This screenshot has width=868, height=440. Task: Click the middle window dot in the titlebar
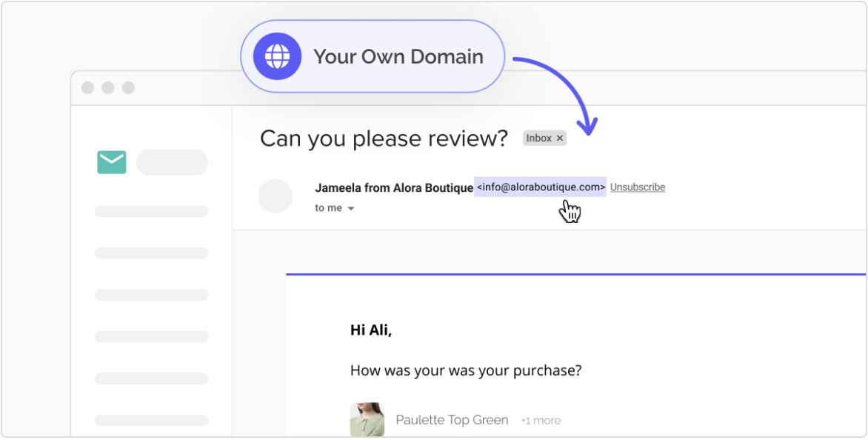click(110, 87)
